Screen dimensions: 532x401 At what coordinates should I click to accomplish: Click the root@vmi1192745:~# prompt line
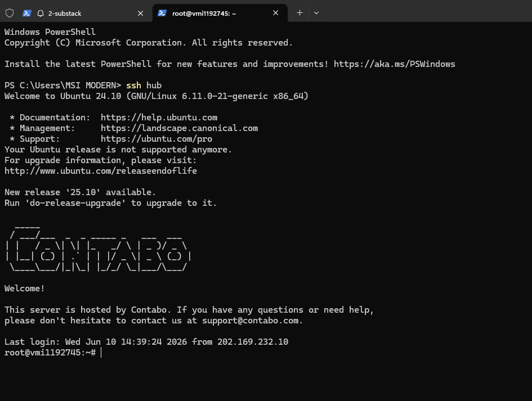click(x=50, y=353)
